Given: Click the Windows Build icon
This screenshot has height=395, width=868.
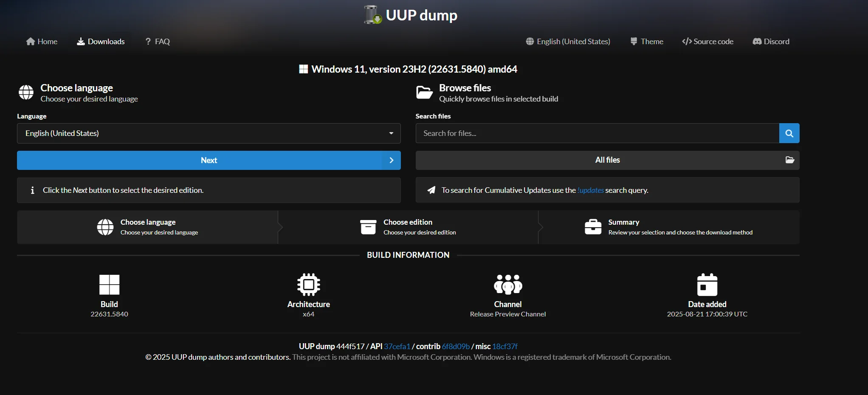Looking at the screenshot, I should (x=109, y=285).
